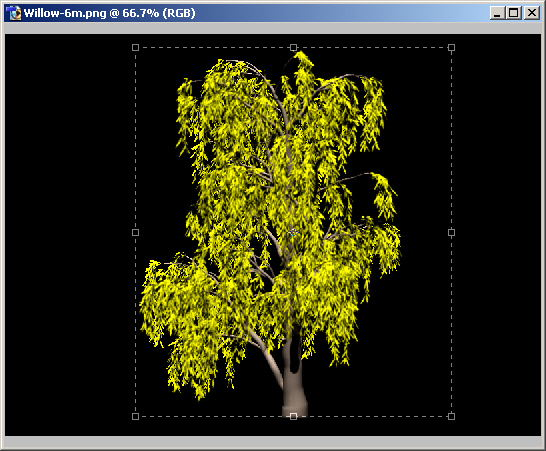Click the middle-right transform handle
Viewport: 546px width, 451px height.
point(451,232)
